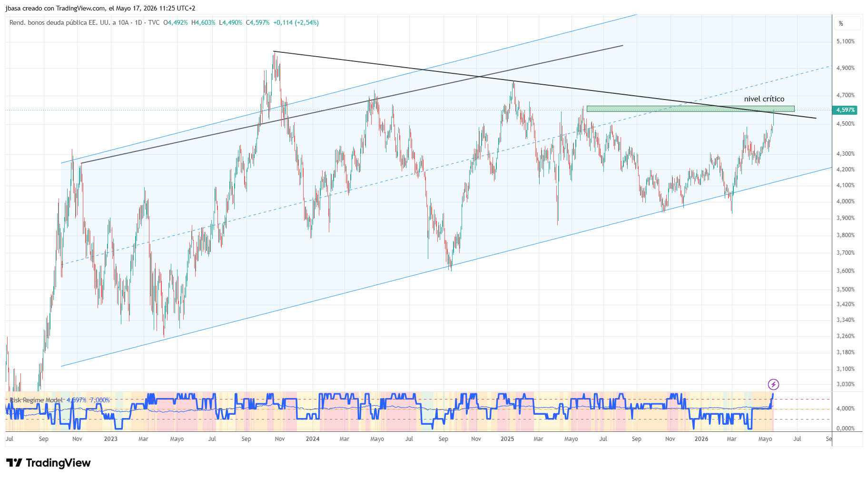
Task: Click the open value O4,492%
Action: point(176,22)
